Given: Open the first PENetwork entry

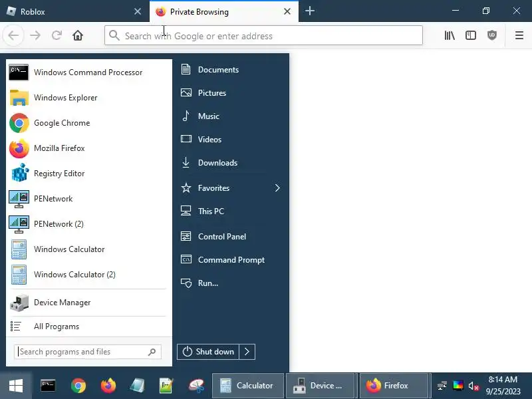Looking at the screenshot, I should pos(89,199).
